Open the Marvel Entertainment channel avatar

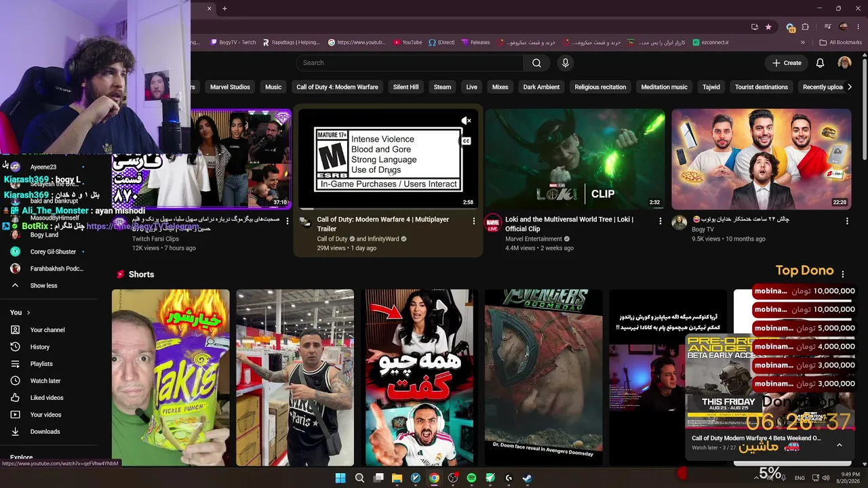[x=493, y=224]
